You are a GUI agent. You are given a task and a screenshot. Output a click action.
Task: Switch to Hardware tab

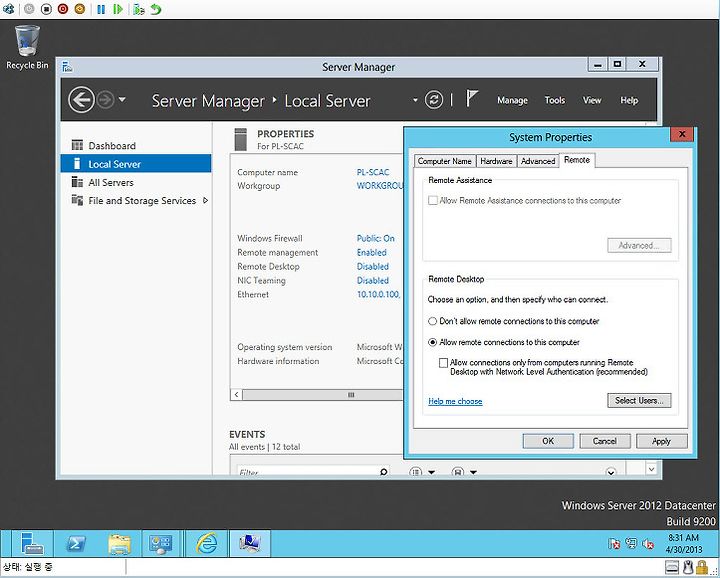(x=496, y=161)
